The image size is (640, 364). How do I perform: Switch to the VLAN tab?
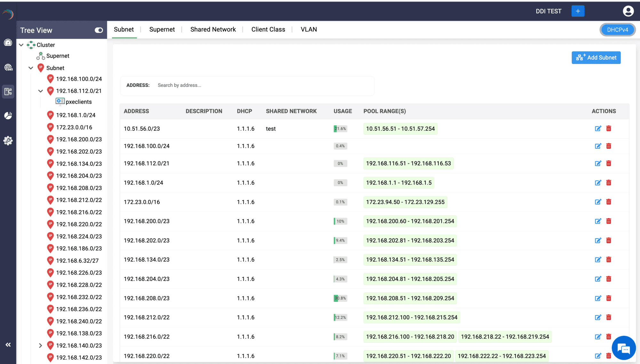(308, 29)
